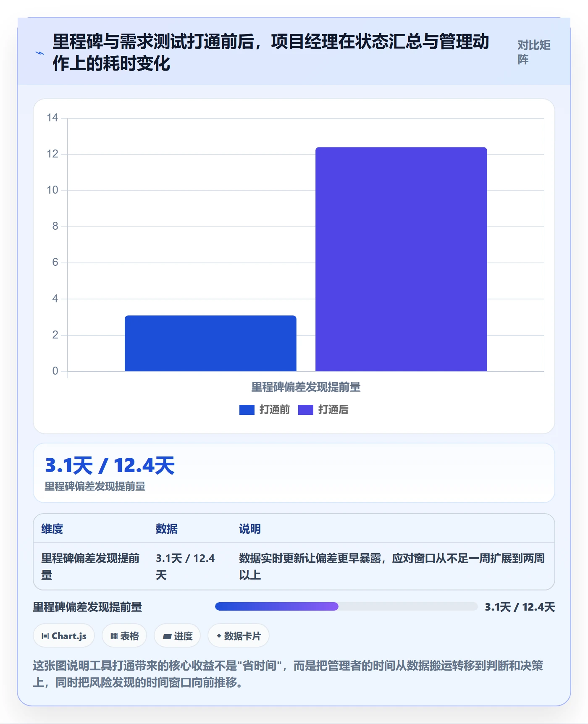Click the 数据 table column header
This screenshot has width=588, height=724.
pyautogui.click(x=166, y=529)
